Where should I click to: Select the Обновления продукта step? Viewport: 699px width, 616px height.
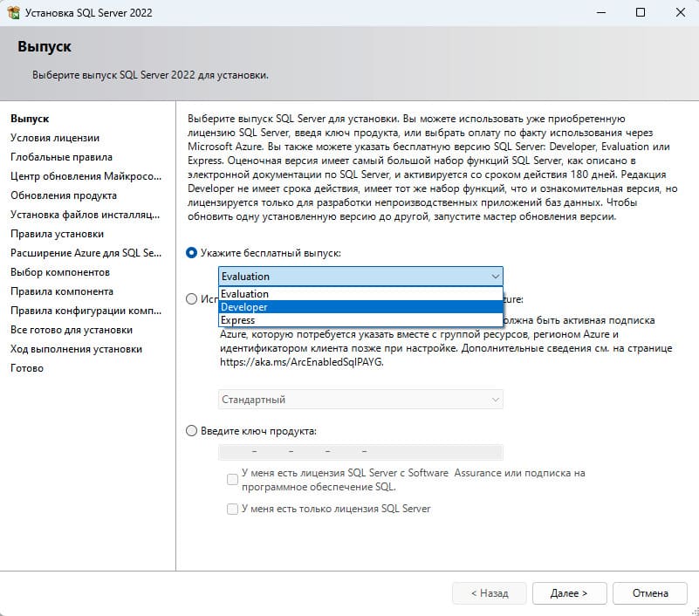click(64, 195)
